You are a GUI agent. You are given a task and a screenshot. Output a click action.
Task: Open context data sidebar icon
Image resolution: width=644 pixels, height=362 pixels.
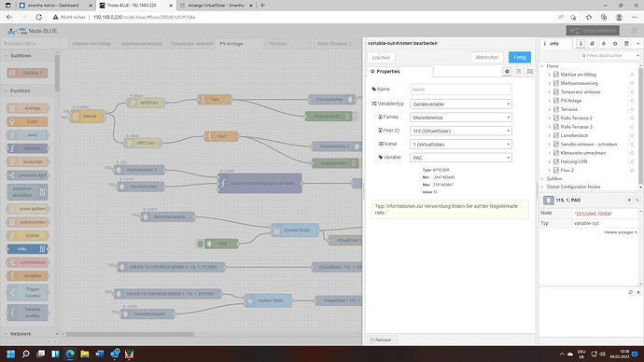coord(626,44)
